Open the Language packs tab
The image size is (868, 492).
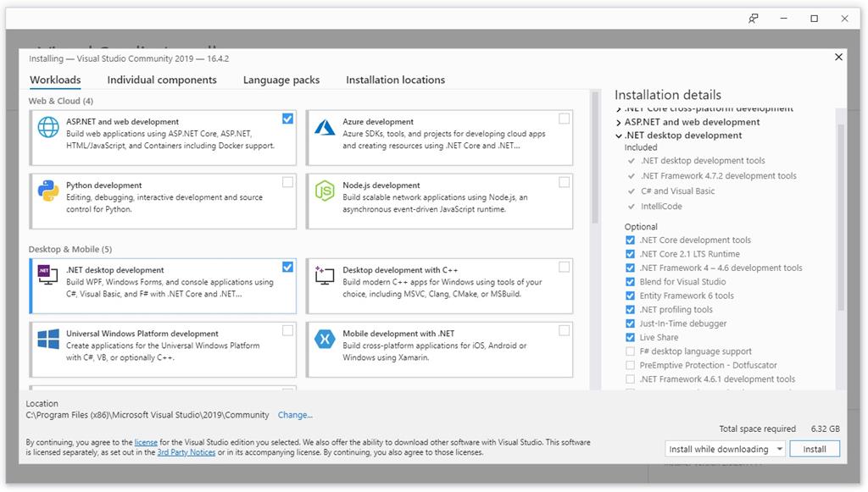click(281, 80)
